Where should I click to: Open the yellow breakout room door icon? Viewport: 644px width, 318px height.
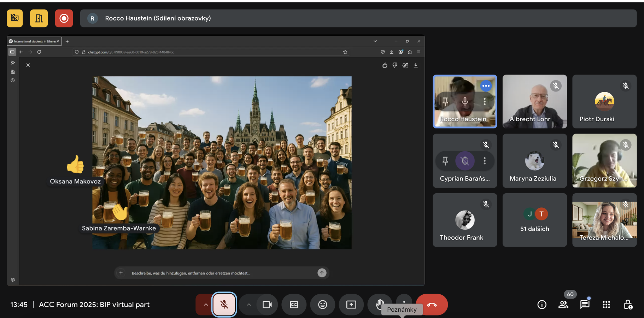pyautogui.click(x=39, y=18)
